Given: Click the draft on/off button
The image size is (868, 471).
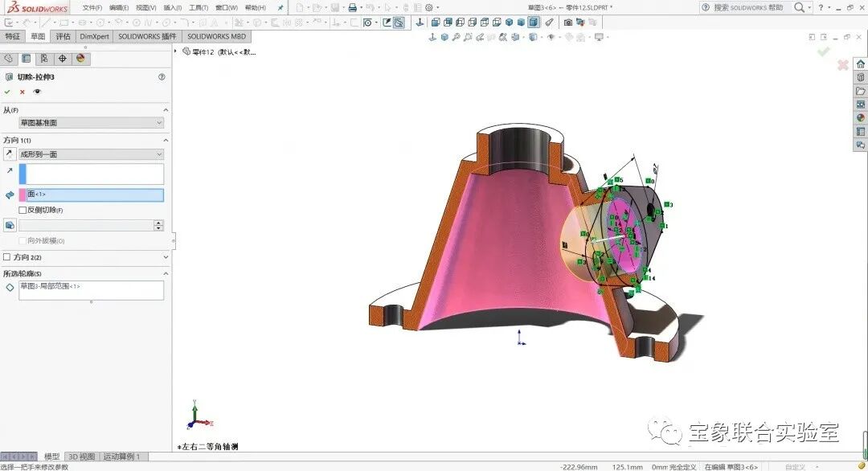Looking at the screenshot, I should (10, 225).
